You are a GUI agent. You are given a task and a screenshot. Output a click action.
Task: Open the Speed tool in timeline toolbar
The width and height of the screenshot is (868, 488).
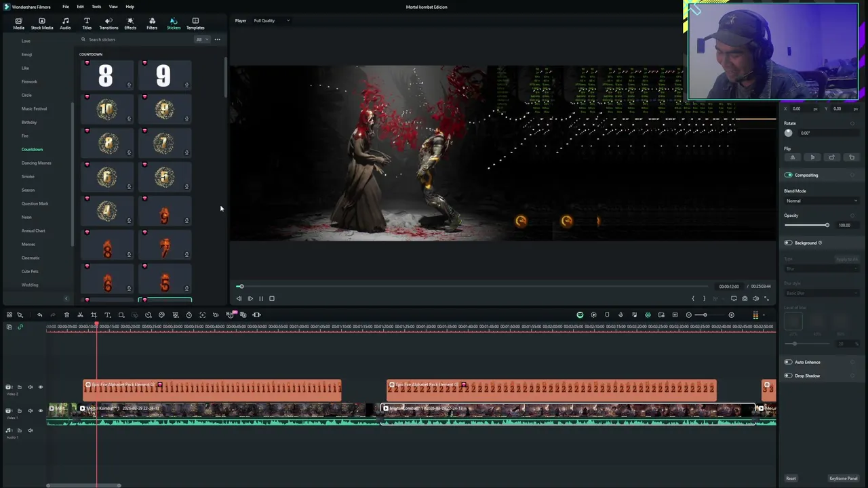tap(148, 315)
